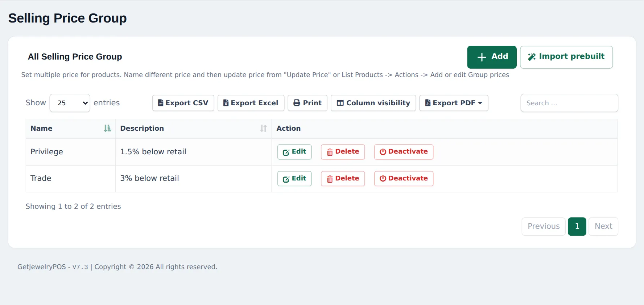
Task: Go to the Next page
Action: (603, 227)
